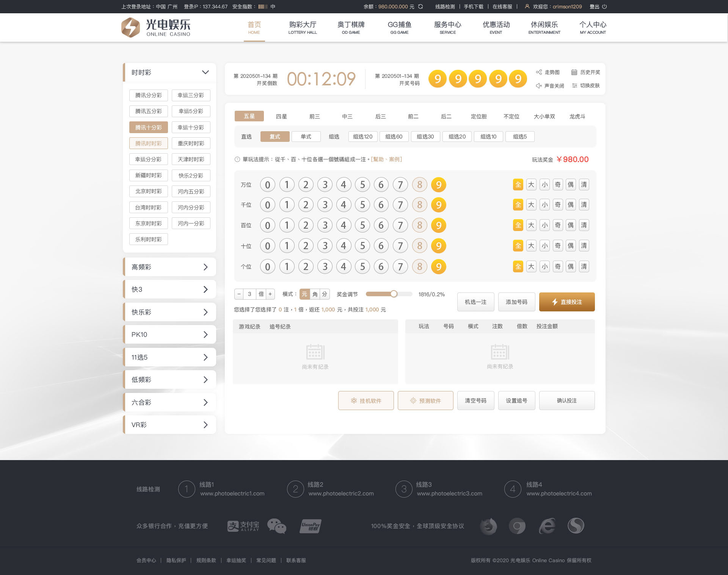Click 添加号码 button
Image resolution: width=728 pixels, height=575 pixels.
pos(516,302)
